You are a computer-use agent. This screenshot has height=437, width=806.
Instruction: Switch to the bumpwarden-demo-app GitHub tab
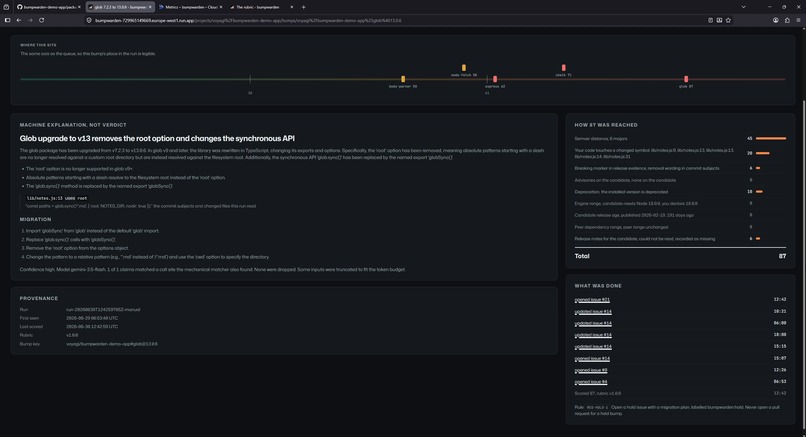coord(47,7)
